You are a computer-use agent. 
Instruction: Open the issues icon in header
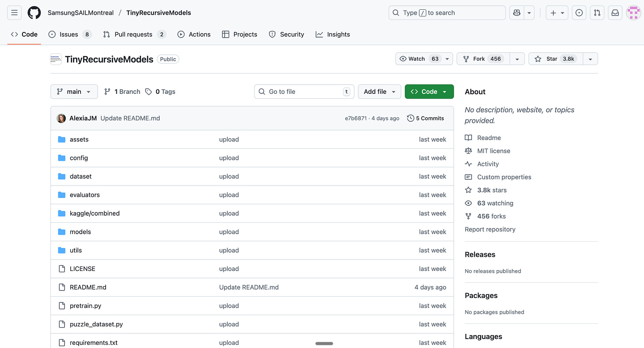click(x=579, y=13)
